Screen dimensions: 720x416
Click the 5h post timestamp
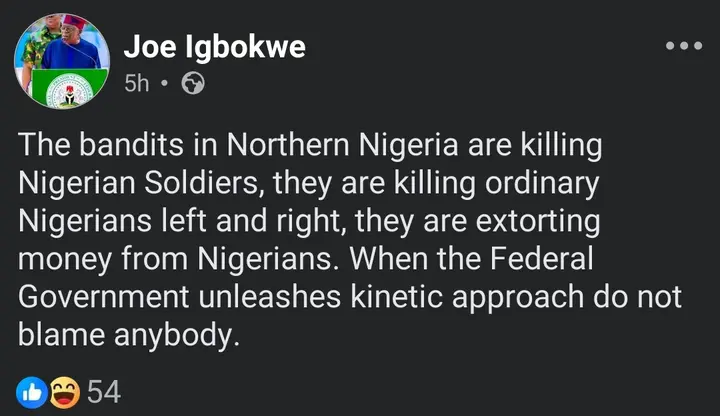coord(136,85)
